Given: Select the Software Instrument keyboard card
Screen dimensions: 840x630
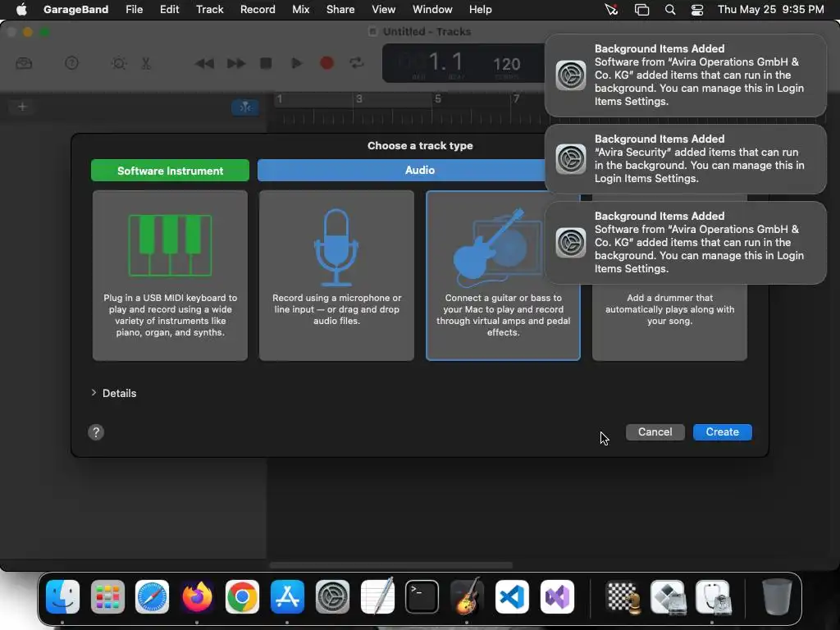Looking at the screenshot, I should point(170,276).
